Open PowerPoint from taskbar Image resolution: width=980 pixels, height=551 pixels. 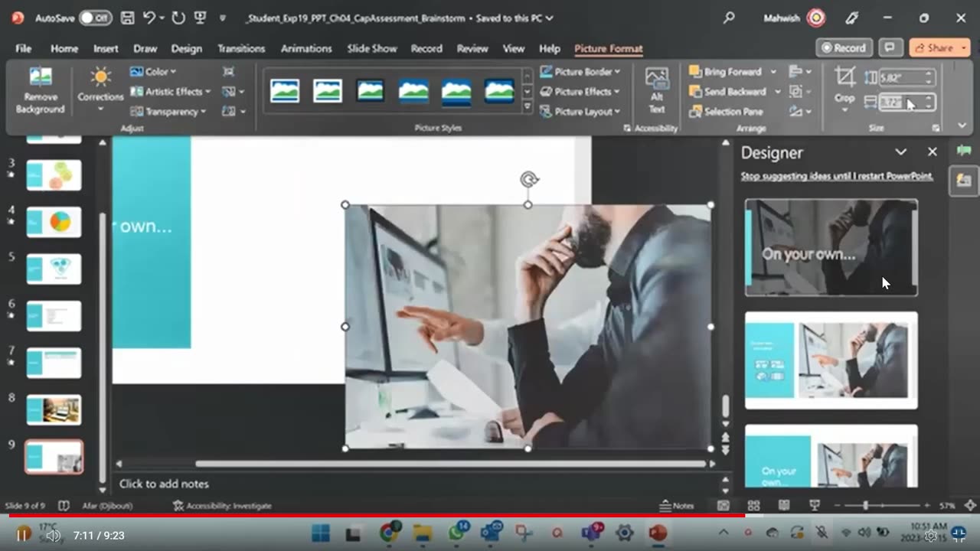tap(658, 533)
